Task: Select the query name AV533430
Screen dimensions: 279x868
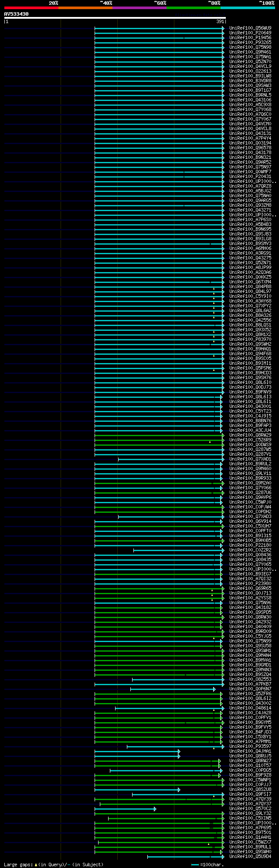Action: click(x=17, y=14)
